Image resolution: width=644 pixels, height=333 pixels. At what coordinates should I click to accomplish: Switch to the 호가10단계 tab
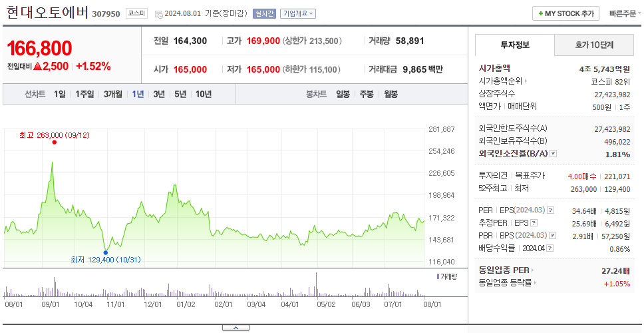(594, 45)
